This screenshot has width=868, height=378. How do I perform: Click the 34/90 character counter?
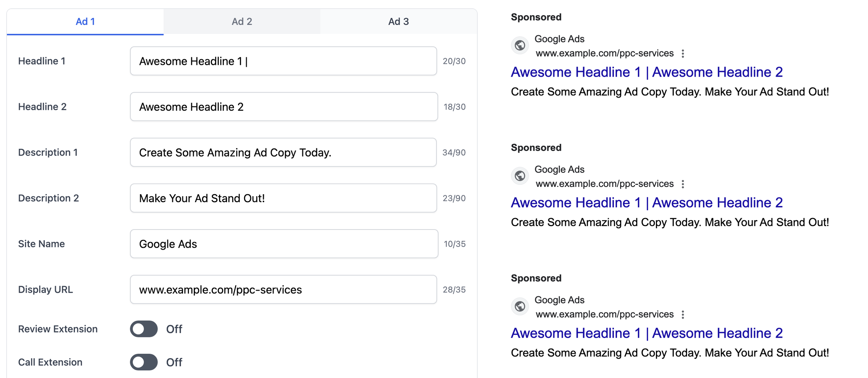click(454, 153)
